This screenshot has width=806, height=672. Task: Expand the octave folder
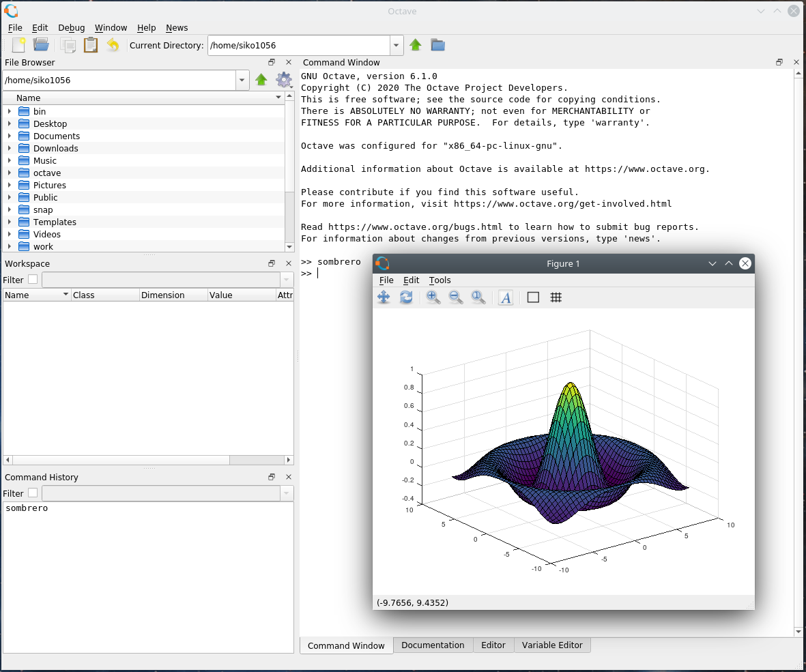click(x=10, y=173)
